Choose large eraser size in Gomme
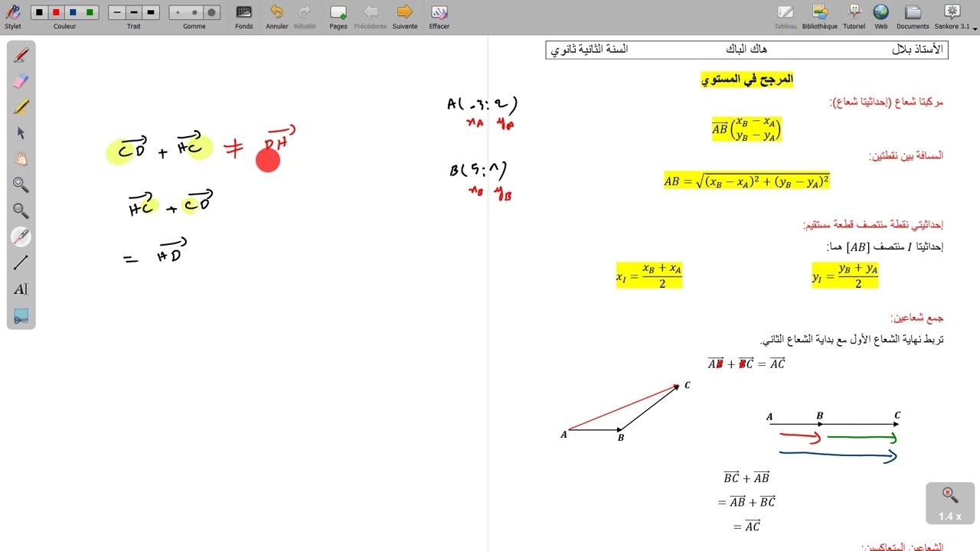The height and width of the screenshot is (551, 980). [x=212, y=13]
